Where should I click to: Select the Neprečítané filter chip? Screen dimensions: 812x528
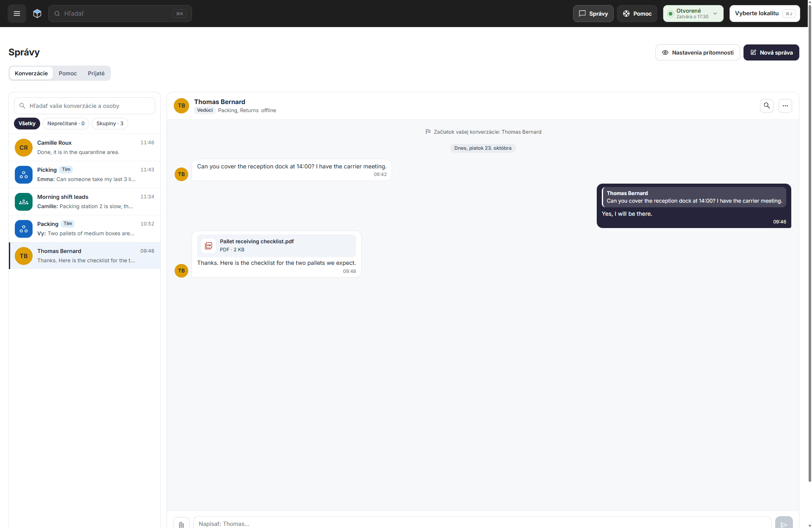(66, 124)
